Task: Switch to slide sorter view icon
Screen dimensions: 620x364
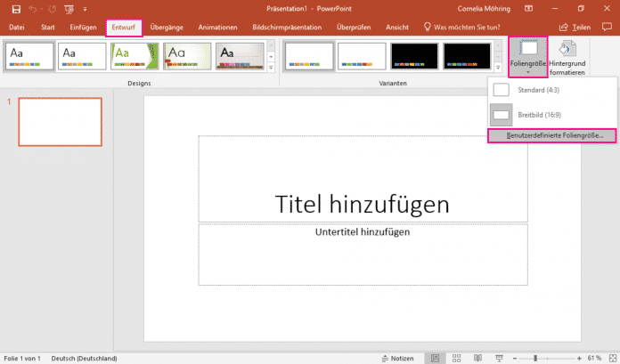Action: (454, 358)
